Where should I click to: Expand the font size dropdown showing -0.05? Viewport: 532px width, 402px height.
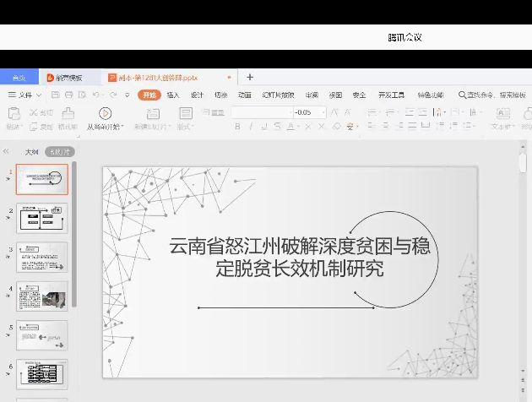click(x=322, y=112)
